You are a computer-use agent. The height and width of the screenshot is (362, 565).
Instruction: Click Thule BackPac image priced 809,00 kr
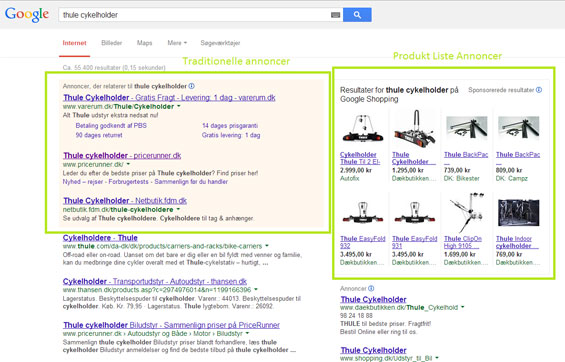click(x=519, y=129)
